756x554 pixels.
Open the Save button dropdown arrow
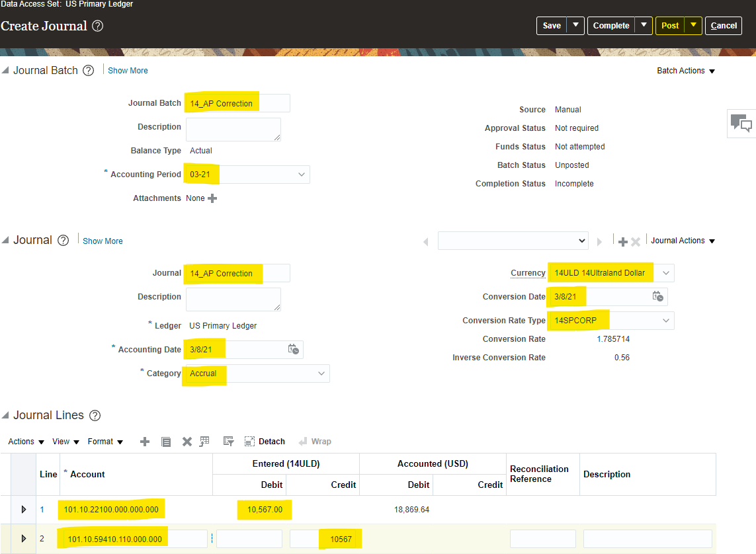[576, 26]
